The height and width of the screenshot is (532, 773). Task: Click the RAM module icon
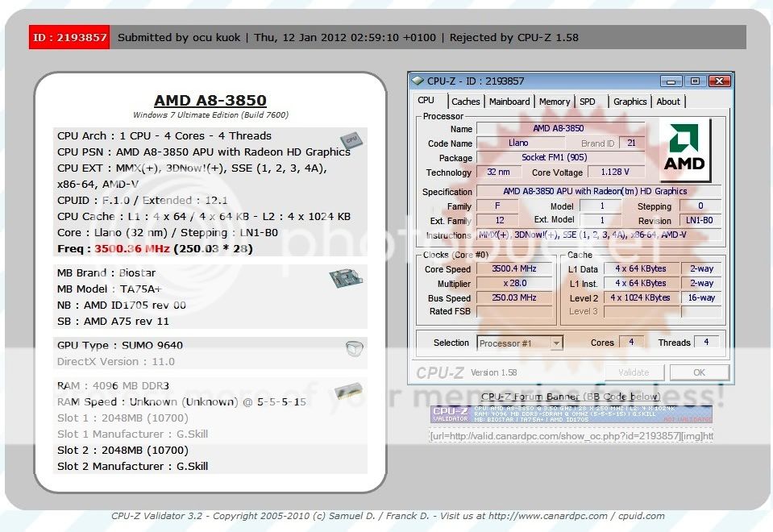[348, 392]
